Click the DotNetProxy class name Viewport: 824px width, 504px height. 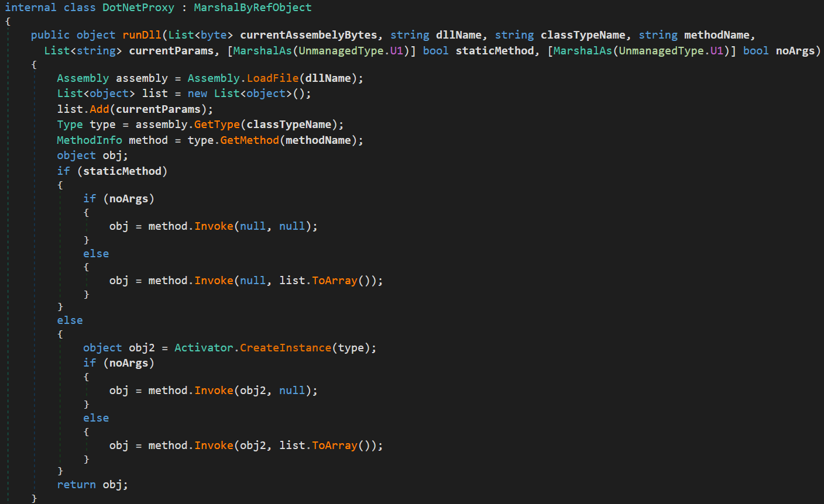pos(138,8)
